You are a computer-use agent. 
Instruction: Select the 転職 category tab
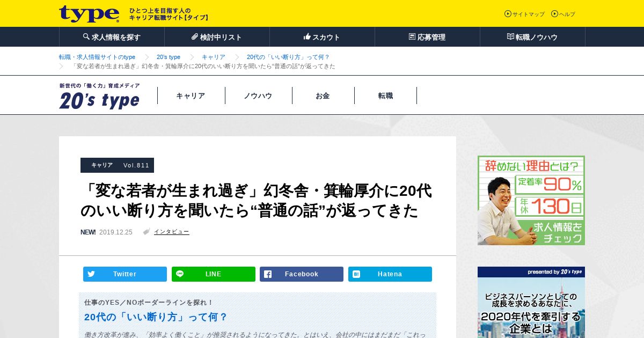pyautogui.click(x=385, y=95)
